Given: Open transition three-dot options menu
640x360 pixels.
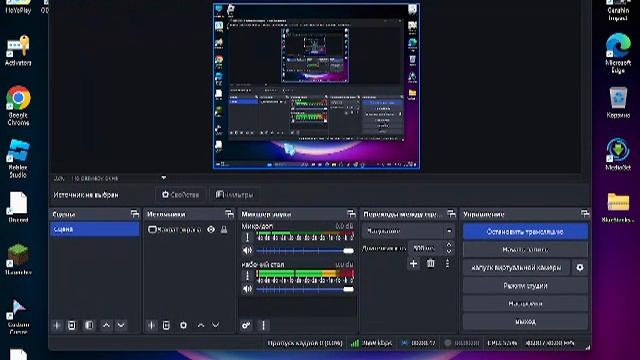Looking at the screenshot, I should coord(448,264).
